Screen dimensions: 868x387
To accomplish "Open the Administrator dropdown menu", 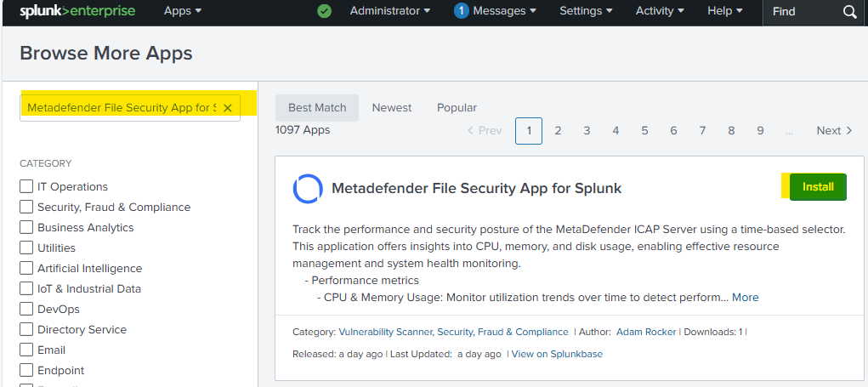I will click(x=390, y=11).
